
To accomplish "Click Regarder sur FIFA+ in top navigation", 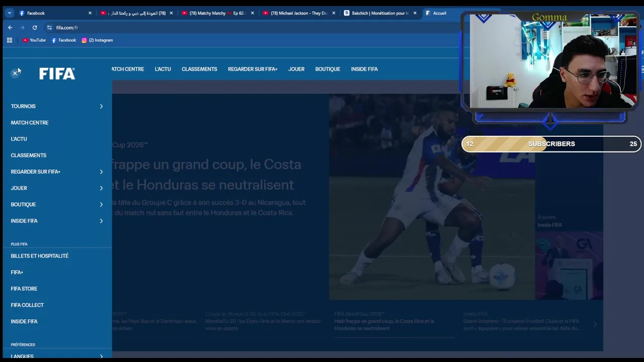I will [253, 69].
